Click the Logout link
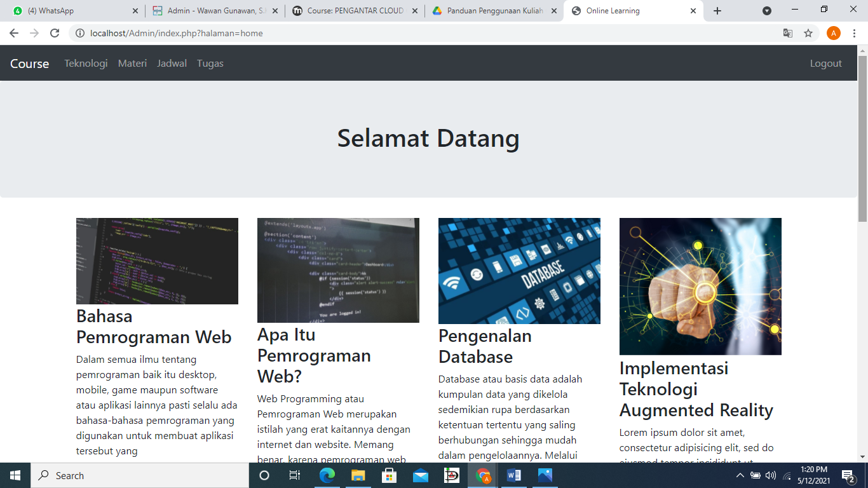Image resolution: width=868 pixels, height=488 pixels. point(825,64)
